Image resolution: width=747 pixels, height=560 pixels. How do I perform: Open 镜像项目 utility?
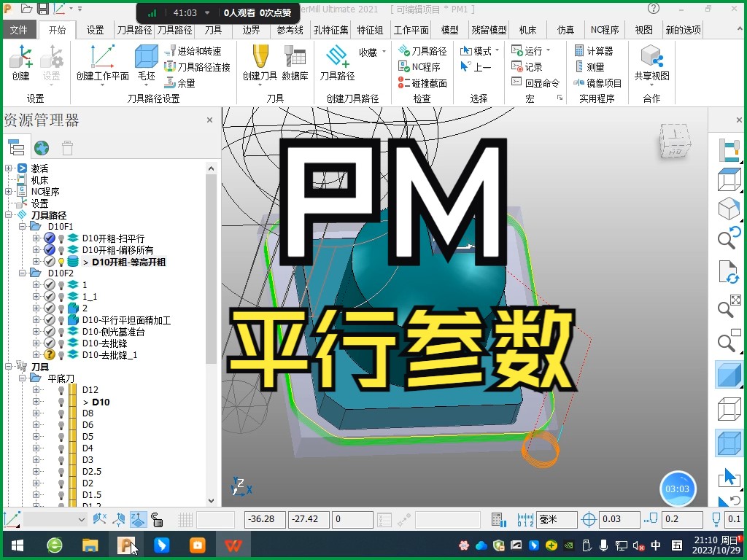(x=597, y=83)
